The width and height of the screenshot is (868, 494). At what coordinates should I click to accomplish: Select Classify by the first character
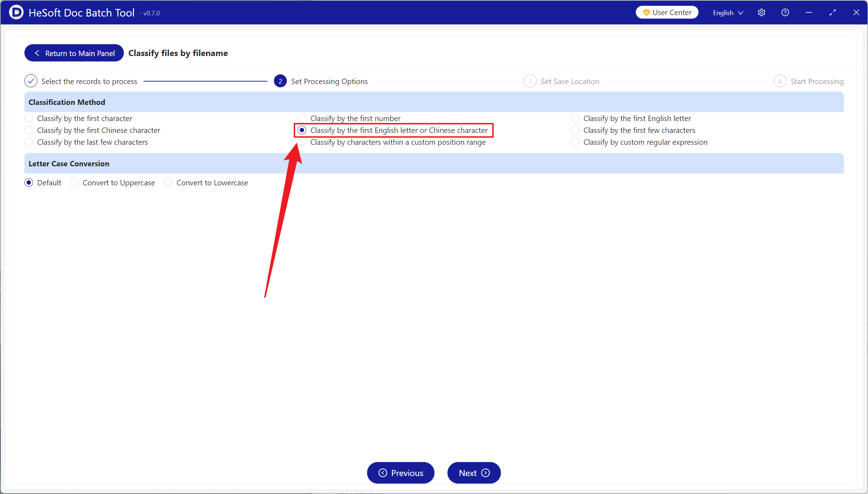pyautogui.click(x=78, y=118)
